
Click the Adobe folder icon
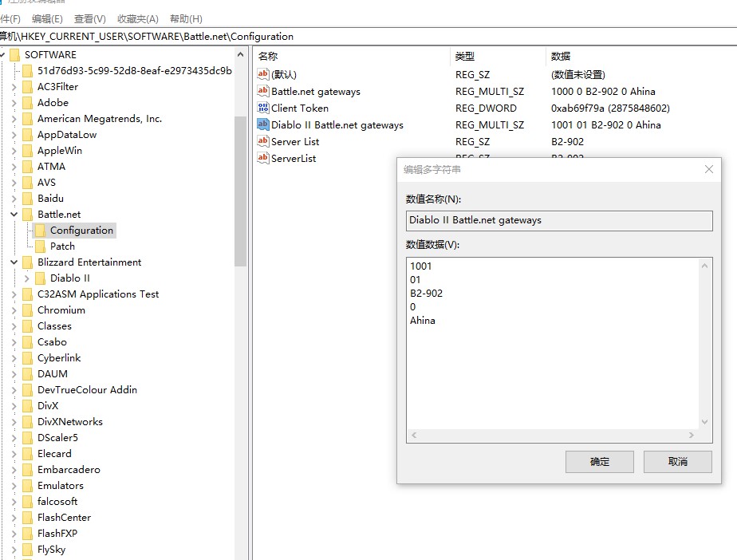click(x=28, y=103)
